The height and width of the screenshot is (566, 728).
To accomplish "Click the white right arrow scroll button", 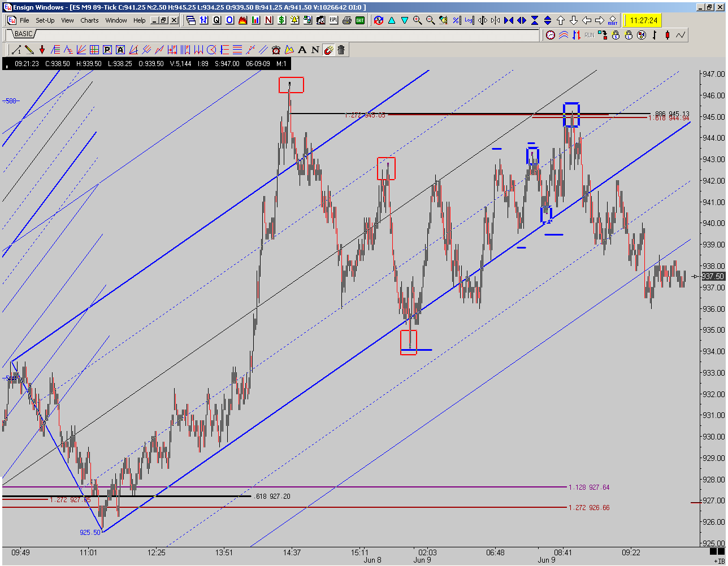I will pyautogui.click(x=600, y=20).
